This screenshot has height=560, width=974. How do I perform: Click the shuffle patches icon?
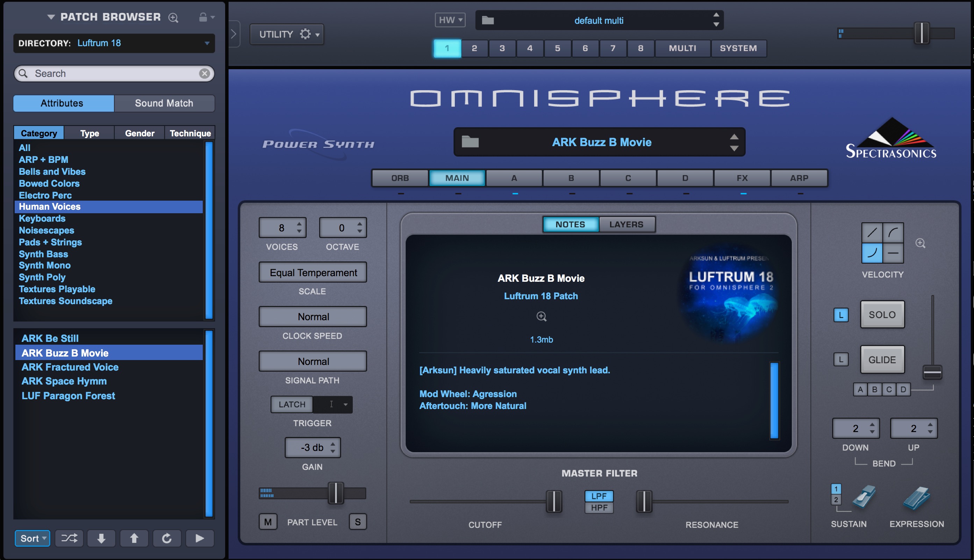(69, 538)
